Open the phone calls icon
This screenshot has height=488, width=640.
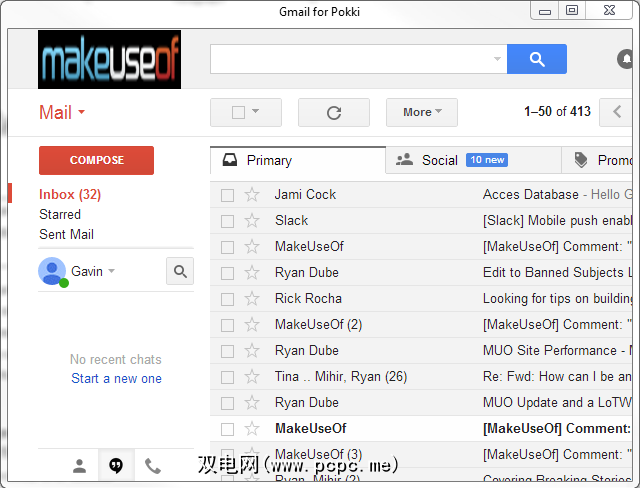153,466
